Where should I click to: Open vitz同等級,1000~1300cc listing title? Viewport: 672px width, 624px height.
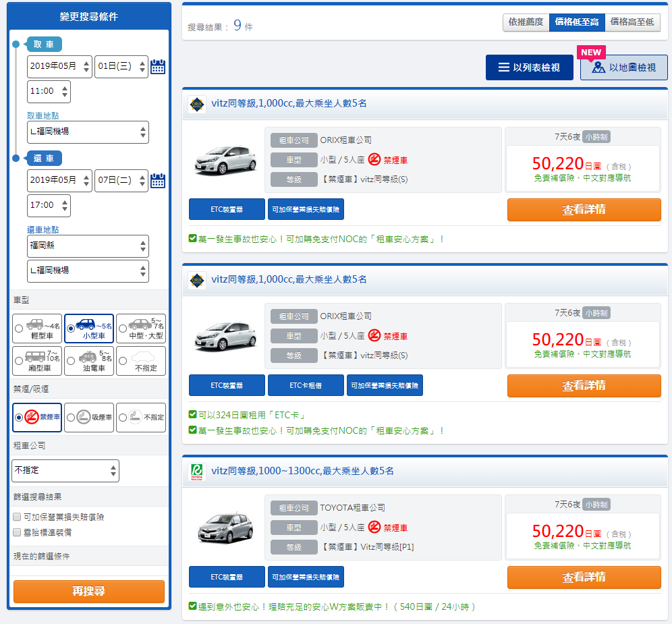pyautogui.click(x=302, y=471)
